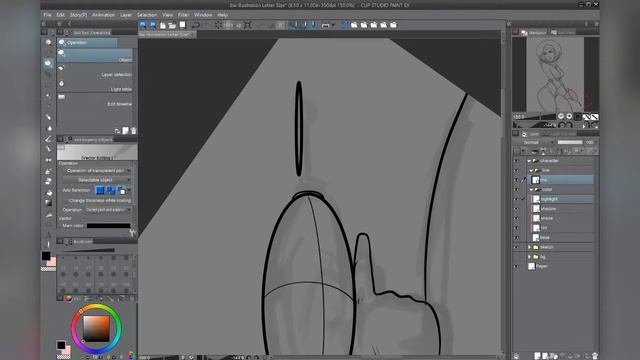Open the Edit menu
Viewport: 640px width, 360px height.
tap(60, 15)
